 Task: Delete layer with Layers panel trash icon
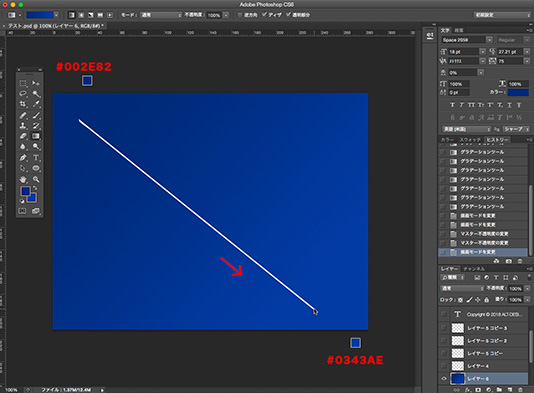[520, 390]
